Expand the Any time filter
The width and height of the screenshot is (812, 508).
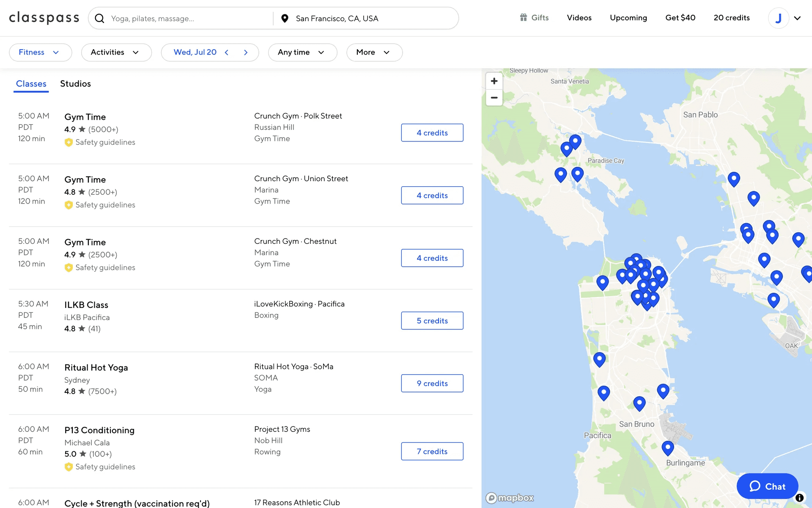coord(302,52)
